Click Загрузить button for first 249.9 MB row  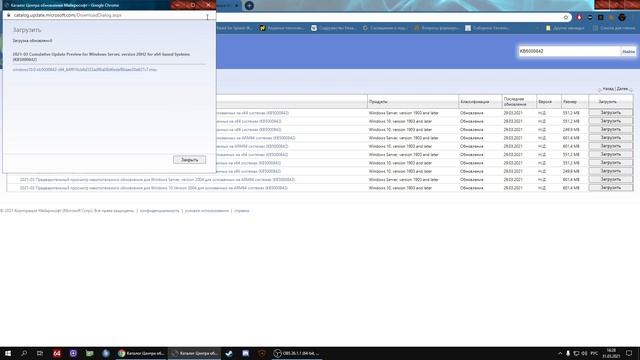(x=611, y=129)
